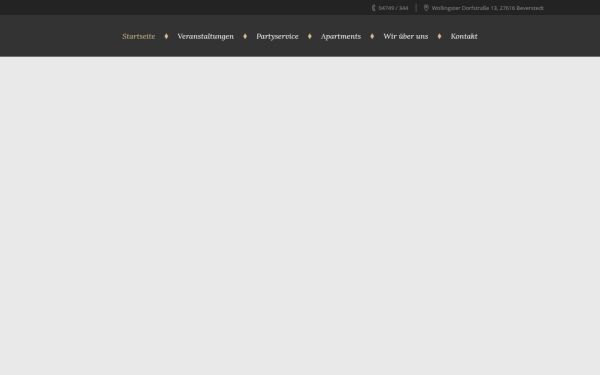The width and height of the screenshot is (600, 375).
Task: Click the Wollingster Dorfstraße 13 address
Action: [x=488, y=8]
